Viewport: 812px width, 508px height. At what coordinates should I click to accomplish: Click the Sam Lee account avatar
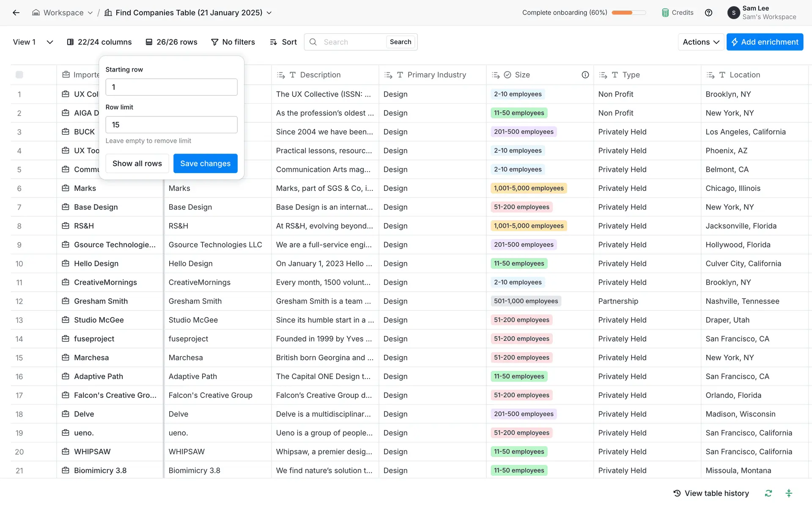click(733, 13)
